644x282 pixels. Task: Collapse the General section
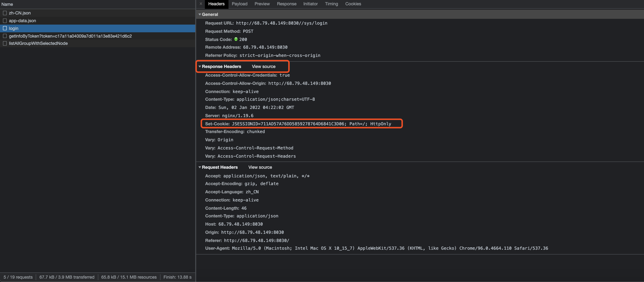pos(200,14)
